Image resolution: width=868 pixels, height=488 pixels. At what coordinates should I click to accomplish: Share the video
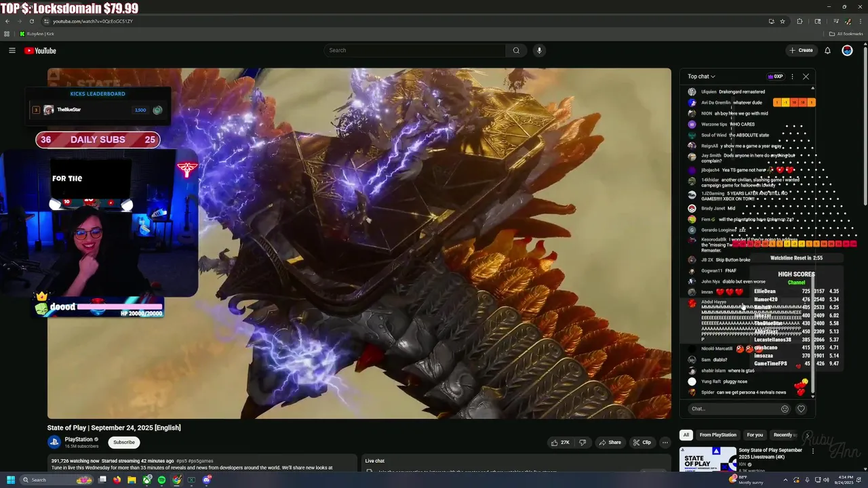pyautogui.click(x=610, y=443)
